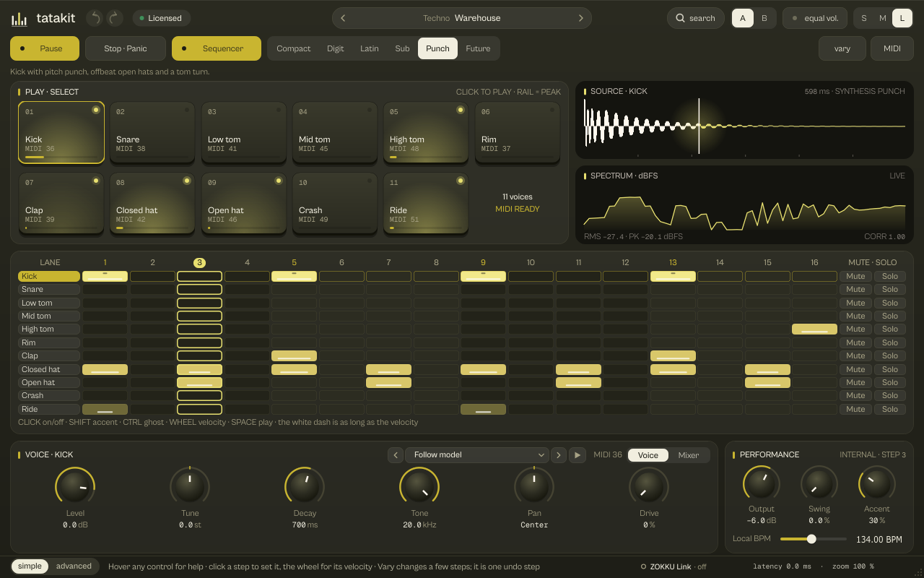Trigger the Crash pad

point(335,203)
